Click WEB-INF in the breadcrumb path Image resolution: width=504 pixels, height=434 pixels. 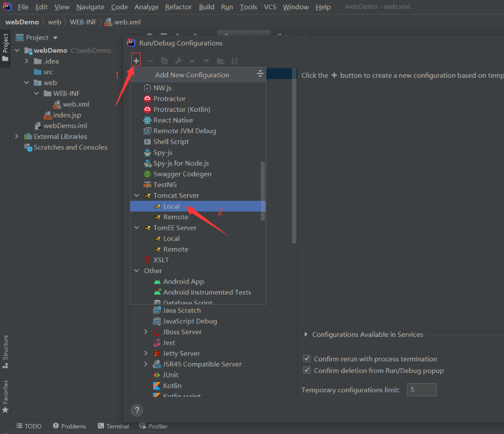point(83,22)
